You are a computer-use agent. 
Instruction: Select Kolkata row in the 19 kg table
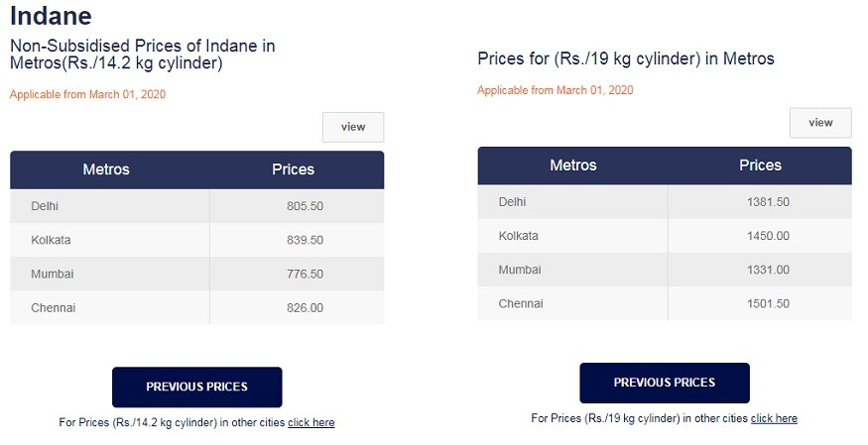click(x=665, y=236)
